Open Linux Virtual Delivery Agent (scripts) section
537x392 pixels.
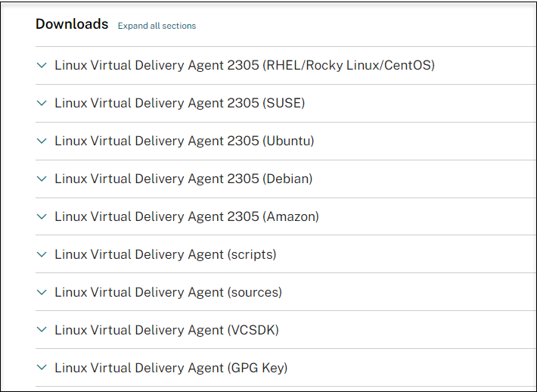point(165,254)
